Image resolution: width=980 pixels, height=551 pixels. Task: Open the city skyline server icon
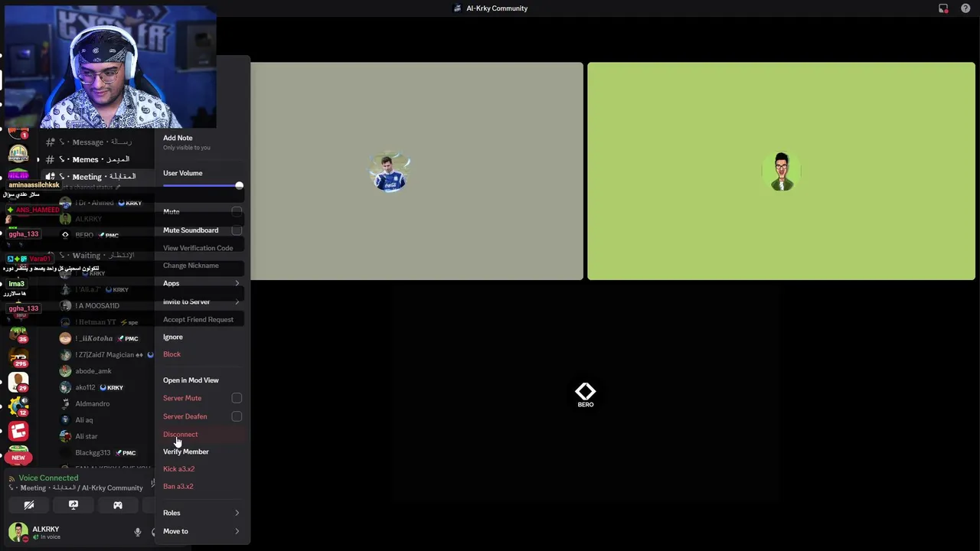(18, 154)
